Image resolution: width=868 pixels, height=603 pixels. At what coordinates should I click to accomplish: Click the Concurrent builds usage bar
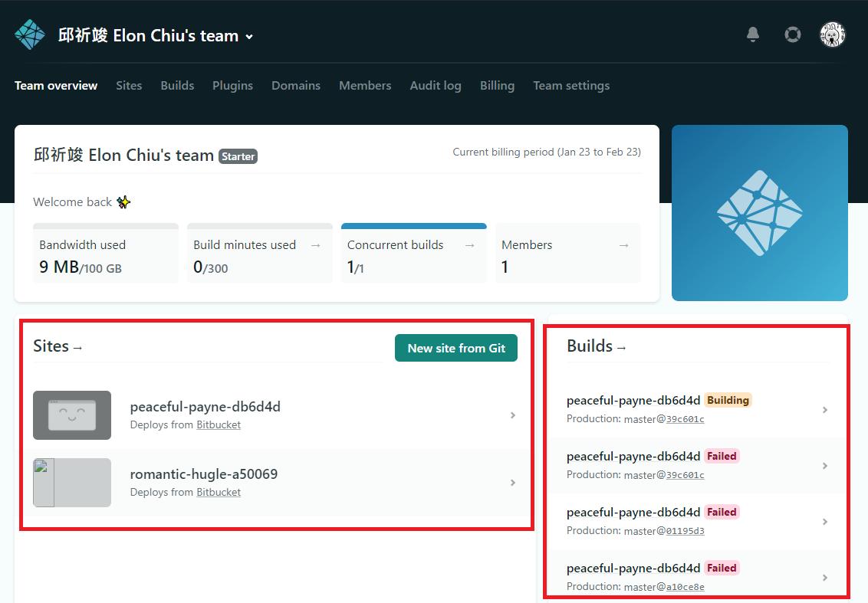point(414,226)
